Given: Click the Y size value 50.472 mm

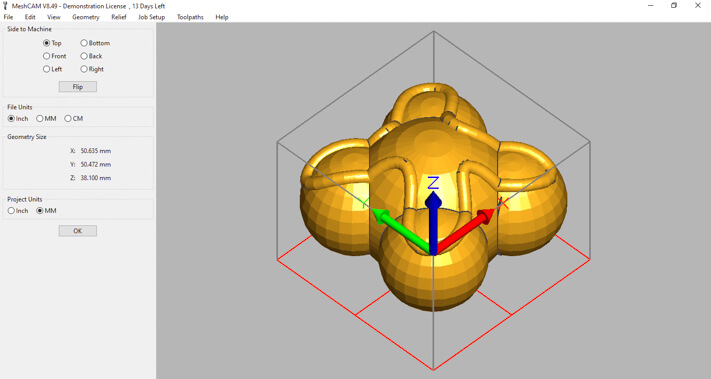Looking at the screenshot, I should (x=96, y=164).
